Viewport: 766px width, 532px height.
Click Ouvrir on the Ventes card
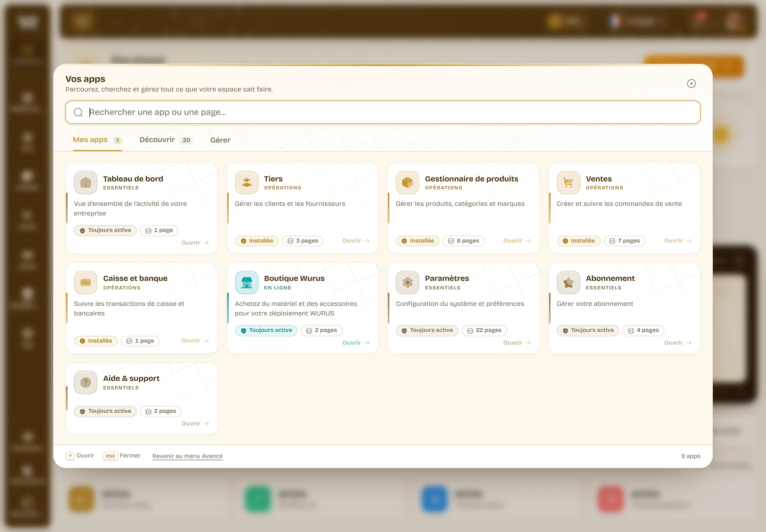tap(678, 241)
